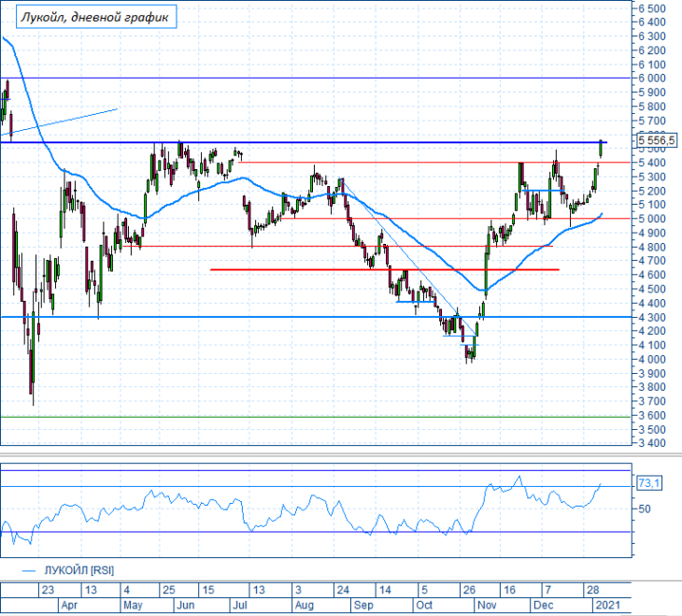
Task: Click date marker 28 before 2021
Action: tap(593, 590)
